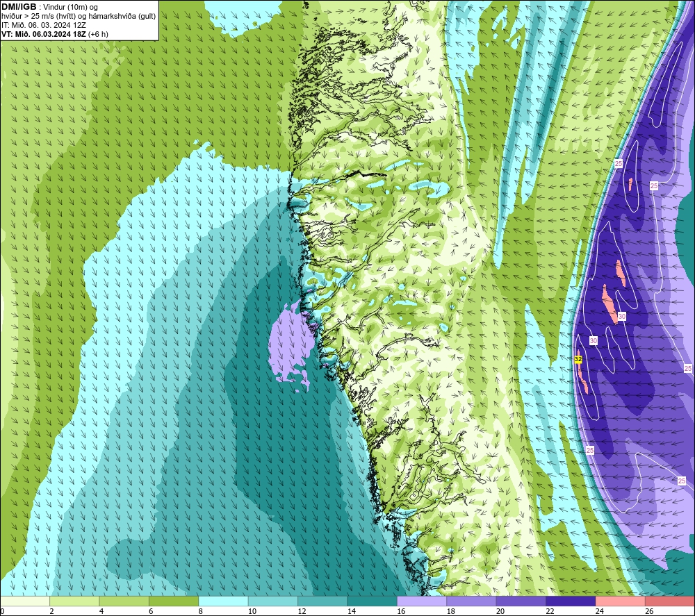Click legend scale value '22'
Image resolution: width=695 pixels, height=616 pixels.
point(550,611)
